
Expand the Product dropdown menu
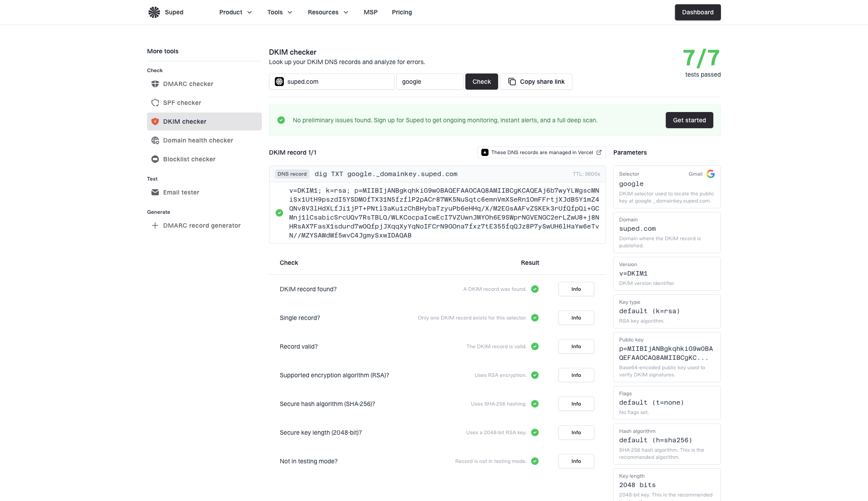point(235,12)
